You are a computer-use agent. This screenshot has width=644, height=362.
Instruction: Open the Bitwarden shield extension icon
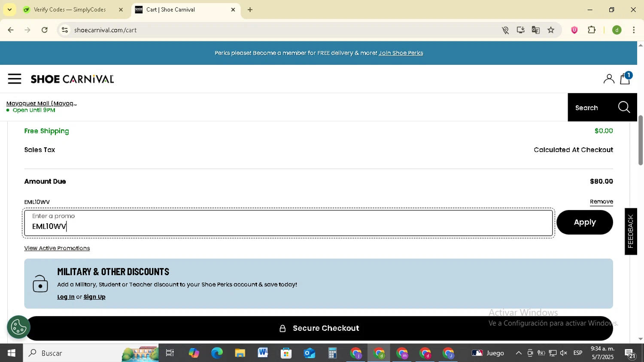[574, 30]
